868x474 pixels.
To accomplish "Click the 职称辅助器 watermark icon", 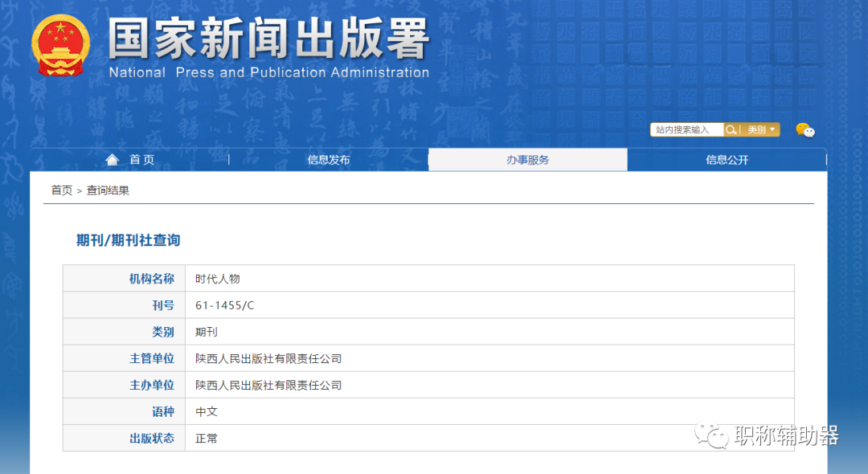I will [x=710, y=435].
